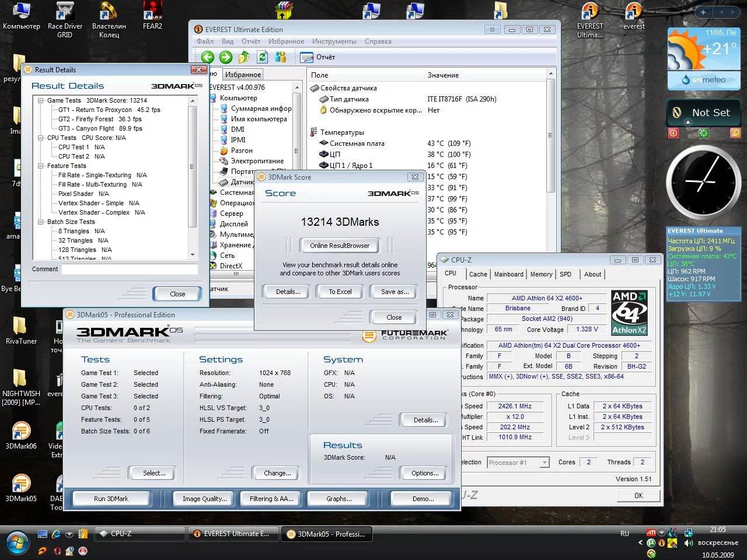Click the users icon in EVEREST toolbar

coord(281,57)
